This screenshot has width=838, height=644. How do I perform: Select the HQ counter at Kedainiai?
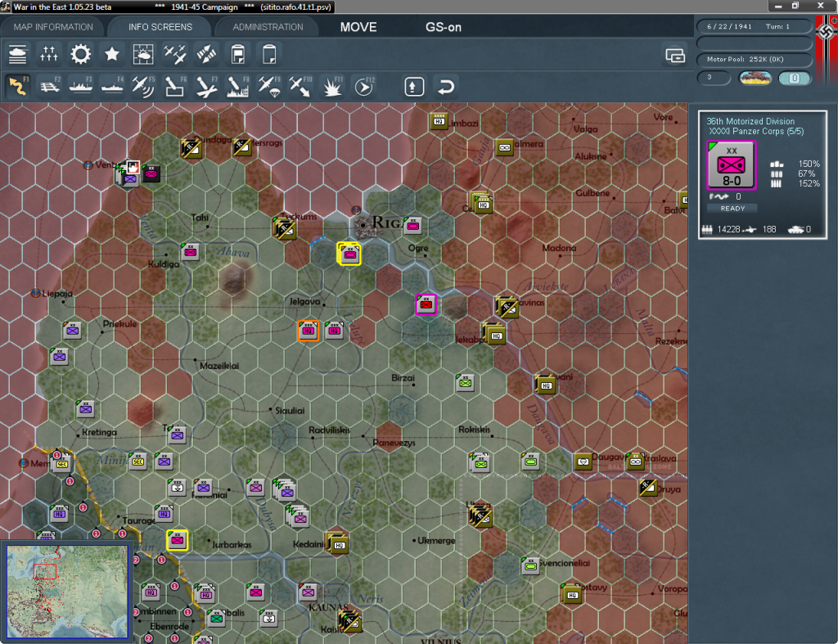click(x=338, y=544)
